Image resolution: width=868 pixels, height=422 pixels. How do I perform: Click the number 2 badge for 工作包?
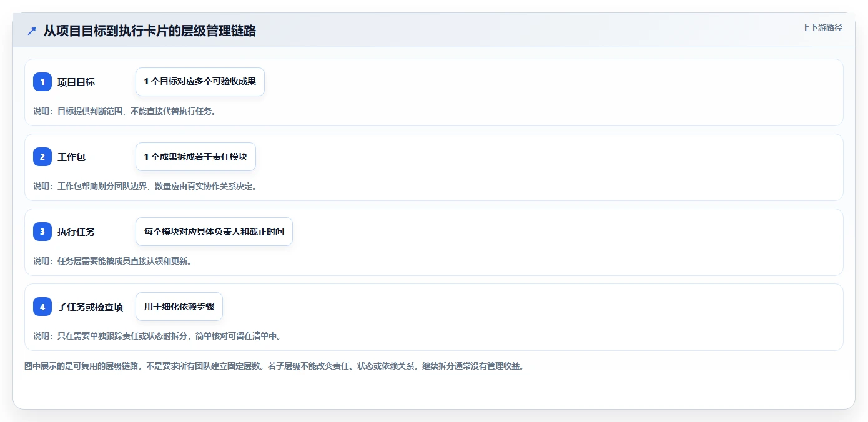42,157
